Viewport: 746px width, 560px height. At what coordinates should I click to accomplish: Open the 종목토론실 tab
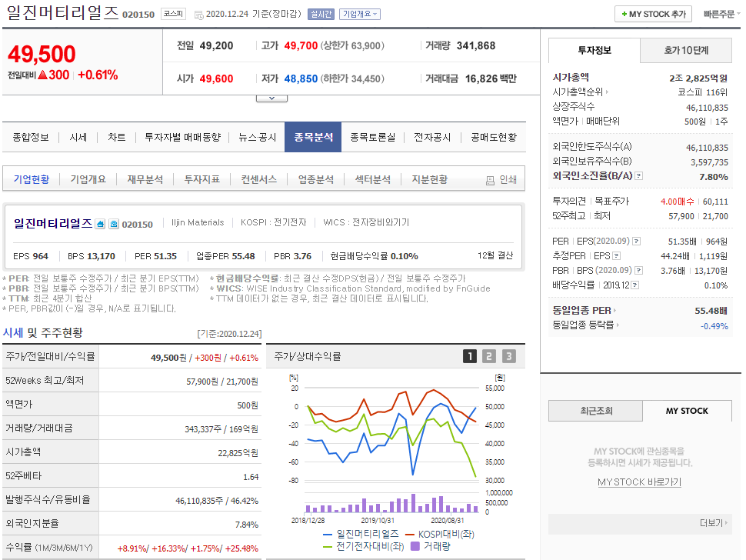pyautogui.click(x=372, y=138)
